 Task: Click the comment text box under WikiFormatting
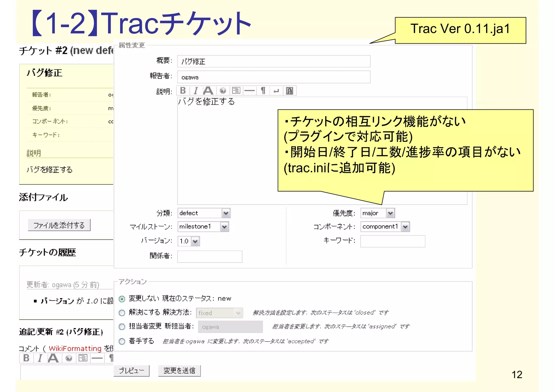tap(67, 372)
